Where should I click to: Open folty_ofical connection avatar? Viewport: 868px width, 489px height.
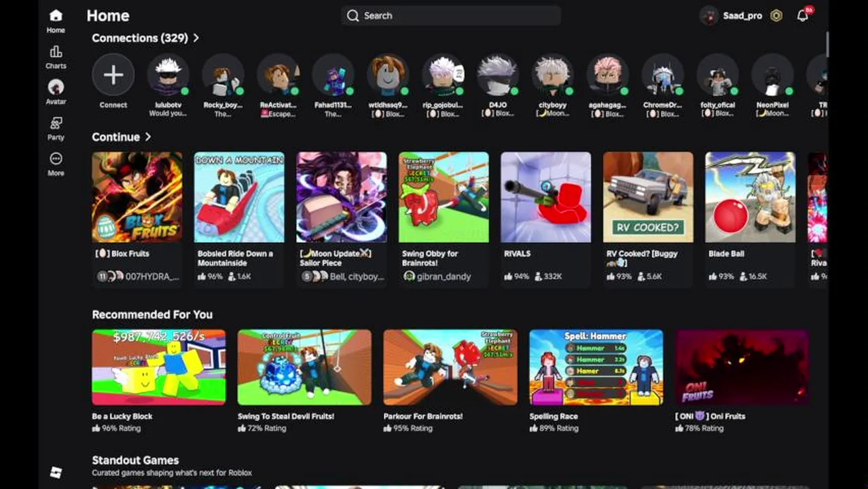[717, 75]
